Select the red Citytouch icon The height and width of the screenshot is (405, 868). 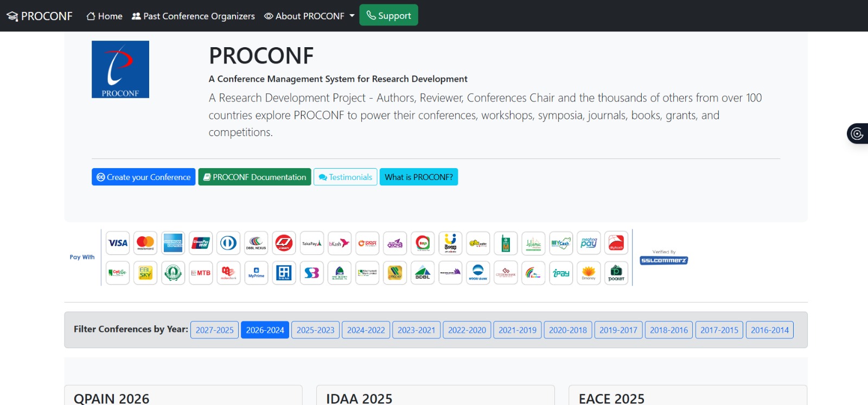(616, 243)
